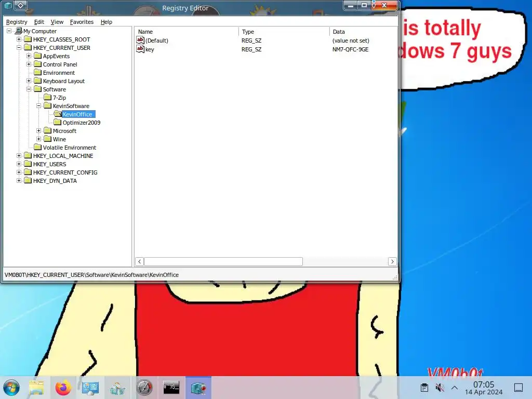Click the taskbar clock showing 07:05
The height and width of the screenshot is (399, 532).
click(x=484, y=388)
